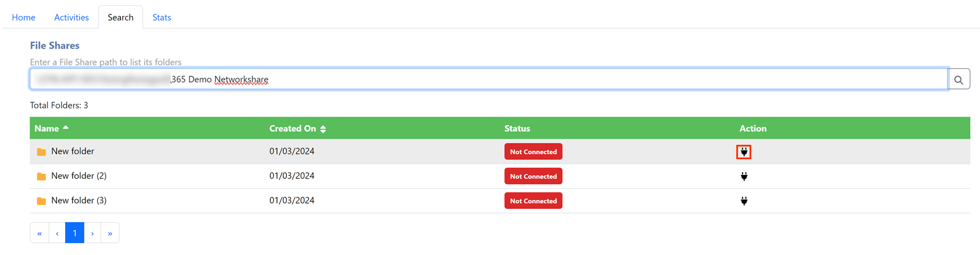Select the New folder (2) name text
Screen dimensions: 980x255
[x=79, y=176]
